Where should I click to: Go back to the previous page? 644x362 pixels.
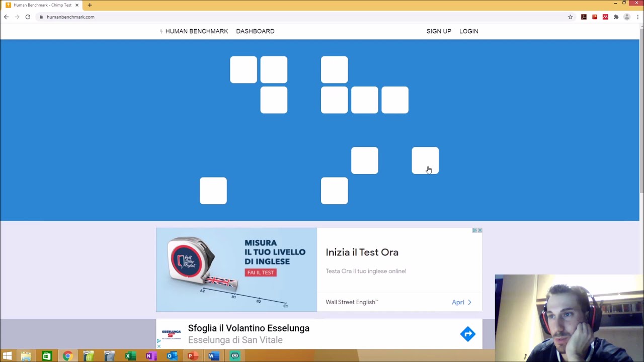[6, 17]
